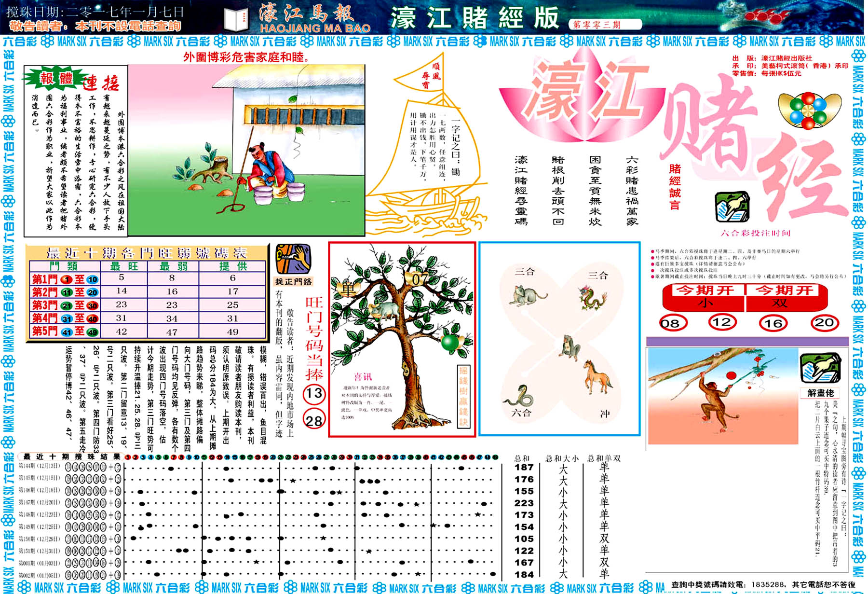Click the 第144期 (12月13日) draw row label
The height and width of the screenshot is (594, 868).
(40, 467)
